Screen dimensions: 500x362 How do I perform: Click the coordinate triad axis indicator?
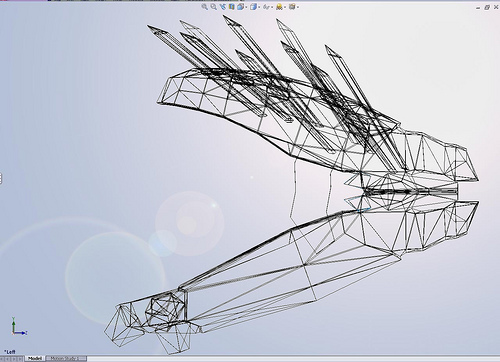[18, 327]
